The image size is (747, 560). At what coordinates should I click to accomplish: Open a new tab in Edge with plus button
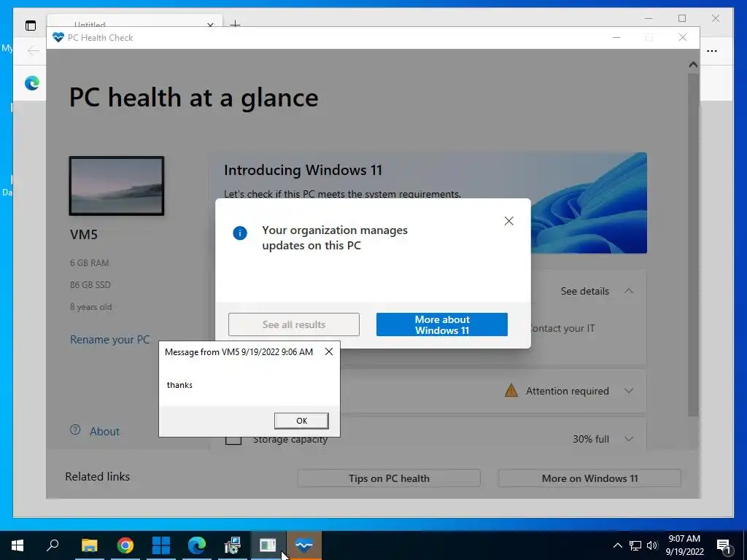click(235, 23)
